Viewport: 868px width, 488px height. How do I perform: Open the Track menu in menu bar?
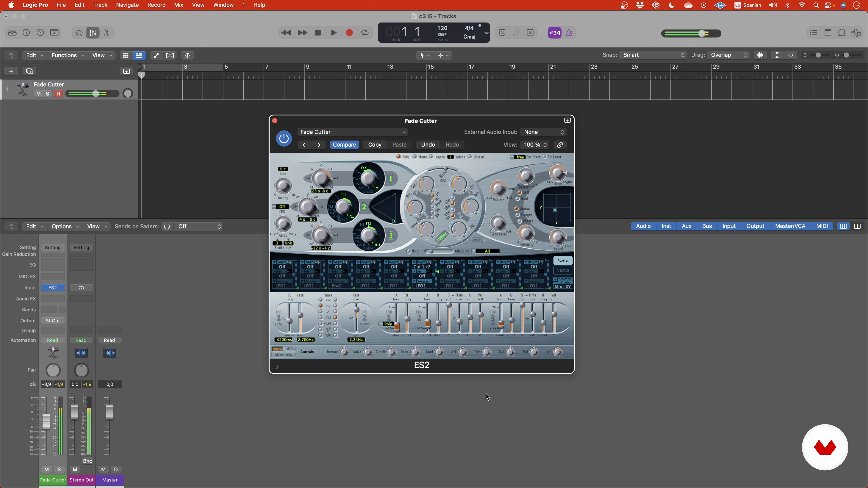click(x=100, y=5)
